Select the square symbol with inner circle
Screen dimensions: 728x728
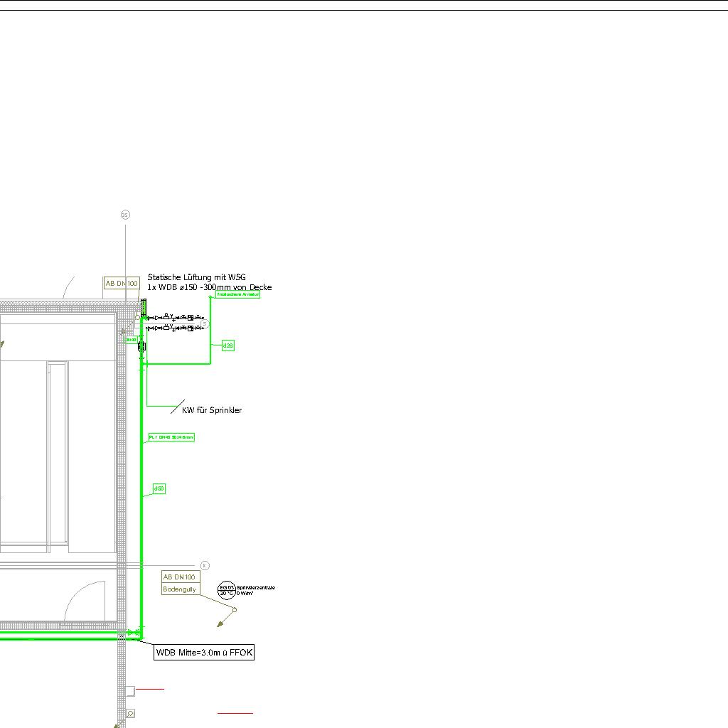click(x=130, y=713)
